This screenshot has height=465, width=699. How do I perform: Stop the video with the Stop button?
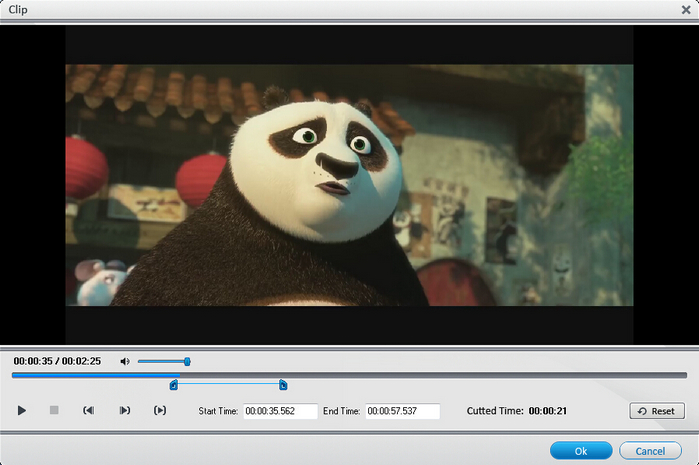(x=54, y=410)
